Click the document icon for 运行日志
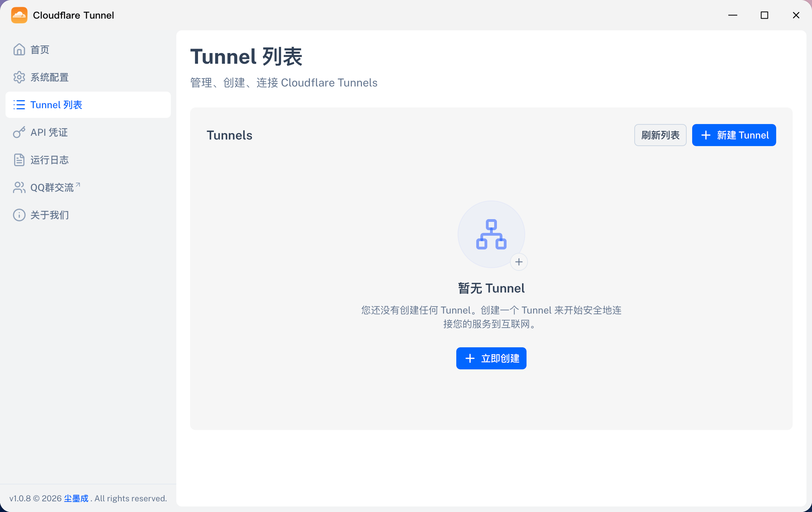The width and height of the screenshot is (812, 512). (19, 160)
